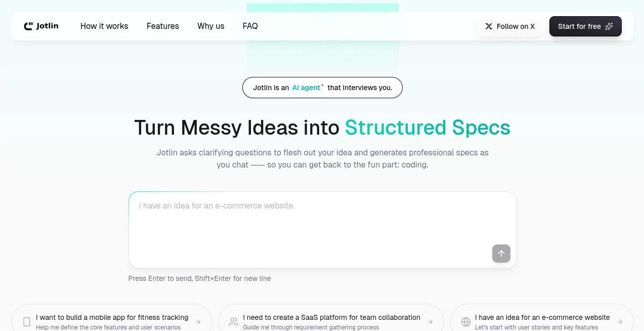Open the FAQ section
Image resolution: width=644 pixels, height=331 pixels.
[250, 26]
